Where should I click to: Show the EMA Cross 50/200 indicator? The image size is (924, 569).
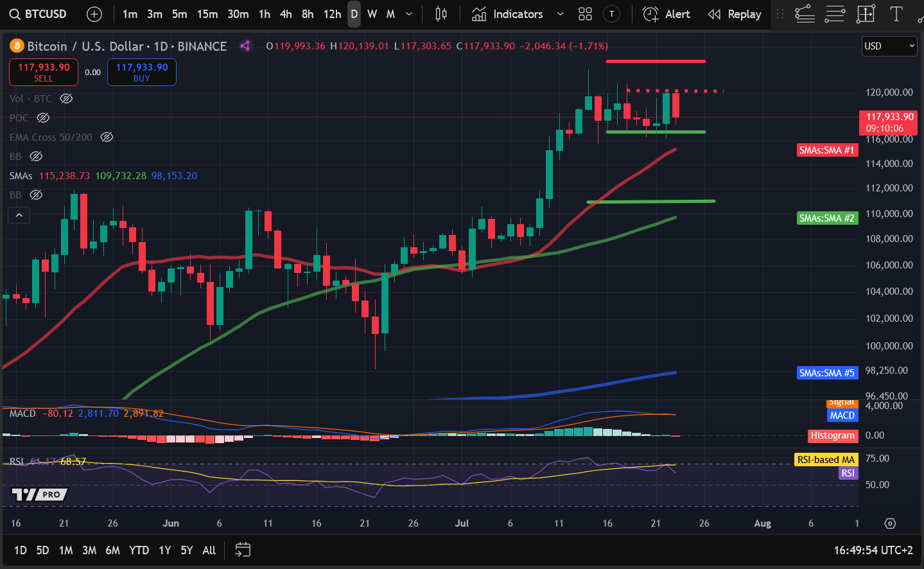[107, 137]
